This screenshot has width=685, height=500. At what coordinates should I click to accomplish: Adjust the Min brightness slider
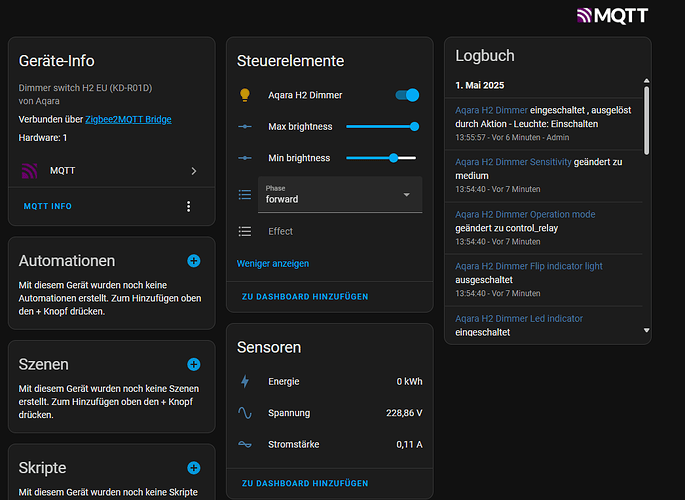coord(381,158)
